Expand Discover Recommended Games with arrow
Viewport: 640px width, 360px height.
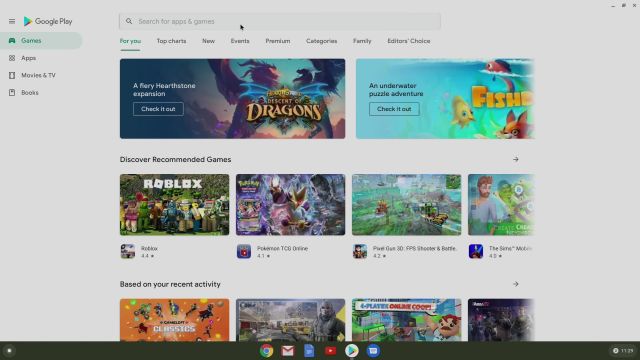coord(516,159)
